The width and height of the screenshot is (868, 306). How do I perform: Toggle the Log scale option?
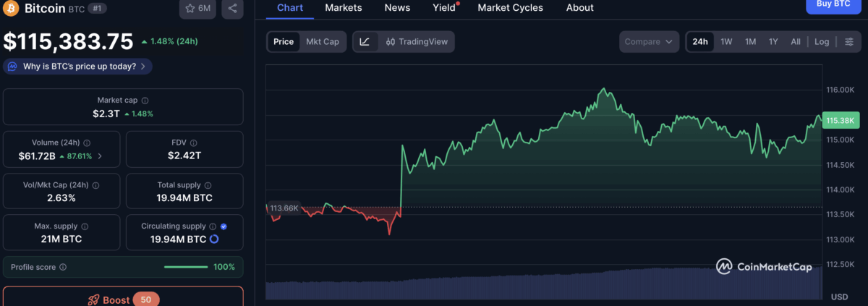[x=822, y=42]
